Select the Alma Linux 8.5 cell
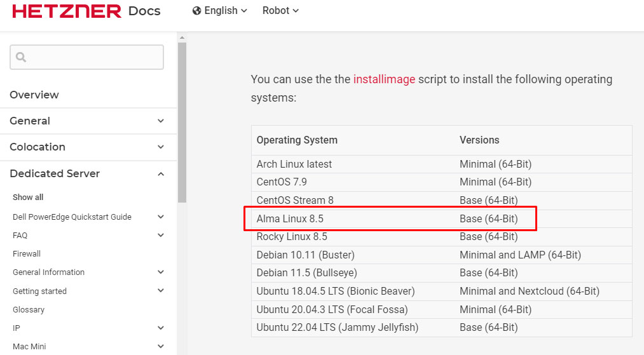This screenshot has height=355, width=644. point(290,218)
